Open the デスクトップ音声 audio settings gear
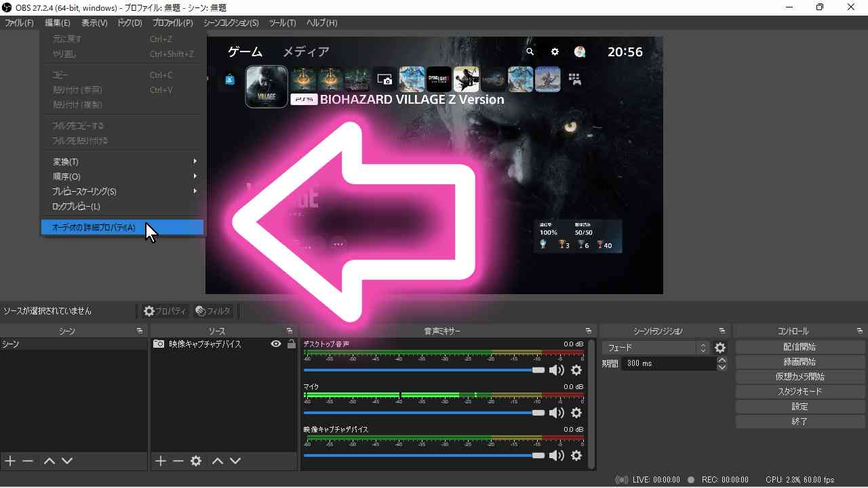The image size is (868, 488). tap(576, 370)
